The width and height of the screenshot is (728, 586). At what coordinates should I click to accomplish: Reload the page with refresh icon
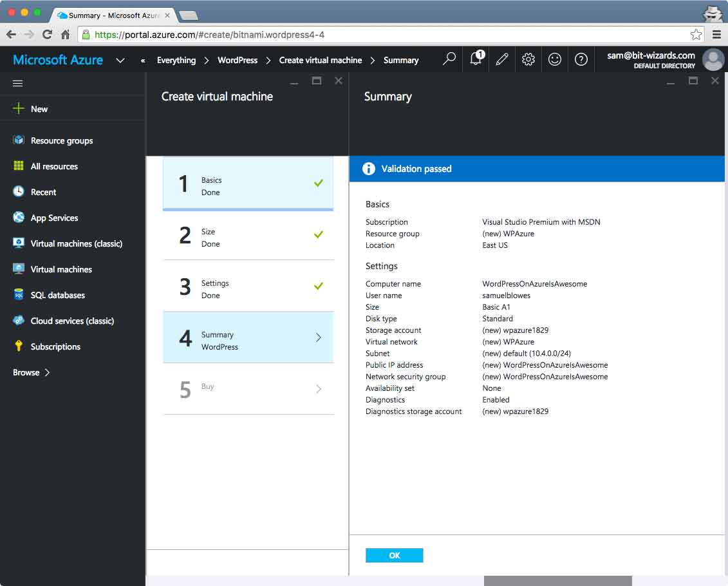[x=47, y=34]
